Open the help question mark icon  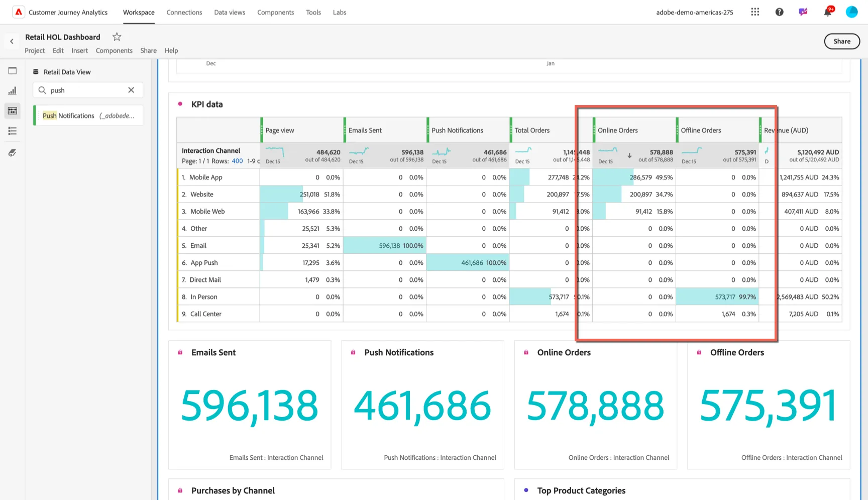[x=779, y=12]
